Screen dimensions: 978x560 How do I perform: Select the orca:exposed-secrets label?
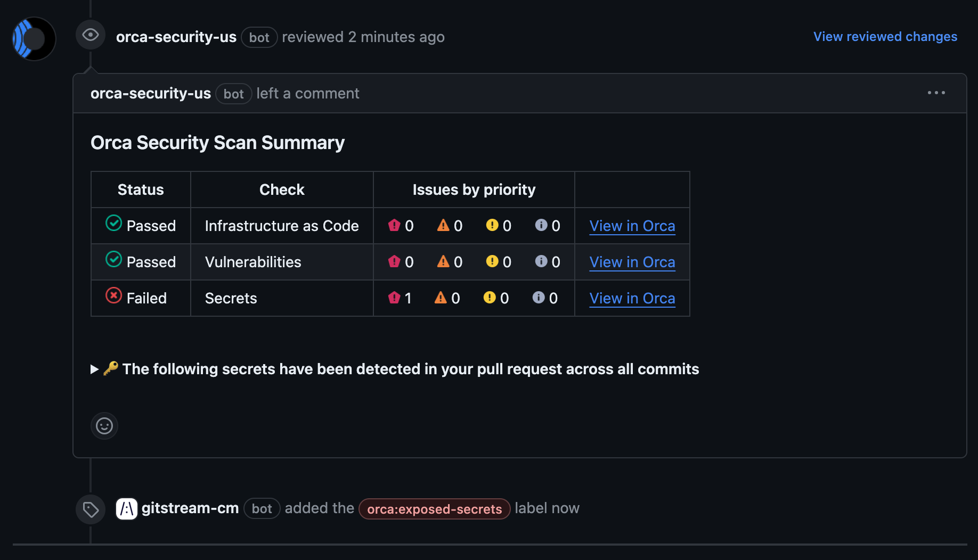click(434, 509)
